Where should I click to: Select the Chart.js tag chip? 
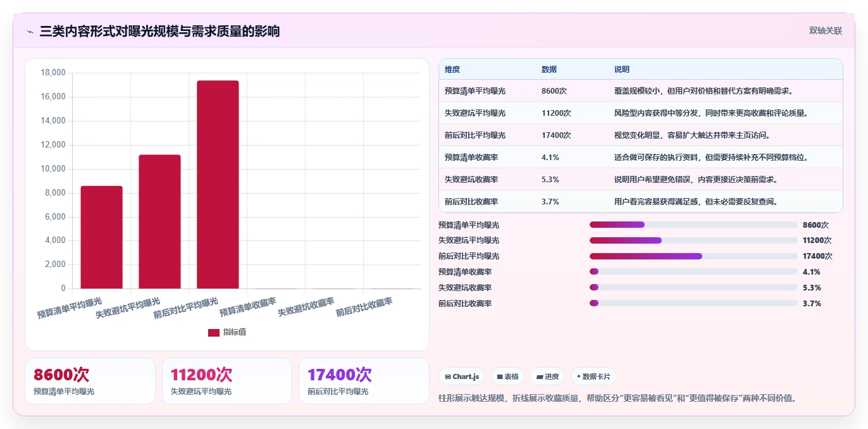pos(462,376)
